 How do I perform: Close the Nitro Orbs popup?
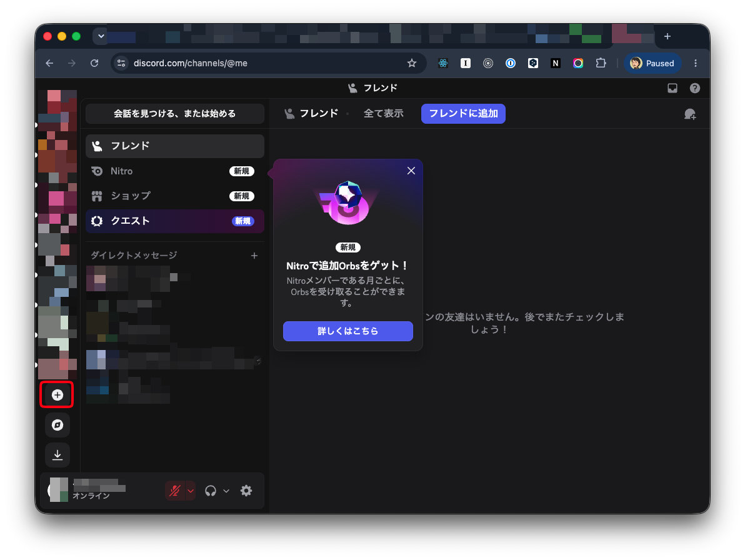[411, 171]
